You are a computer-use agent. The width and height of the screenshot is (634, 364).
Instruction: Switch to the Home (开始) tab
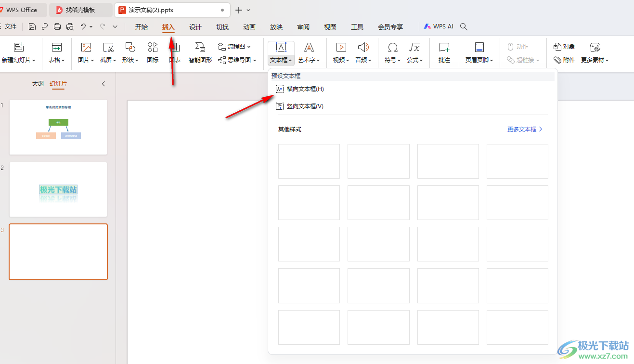point(142,27)
